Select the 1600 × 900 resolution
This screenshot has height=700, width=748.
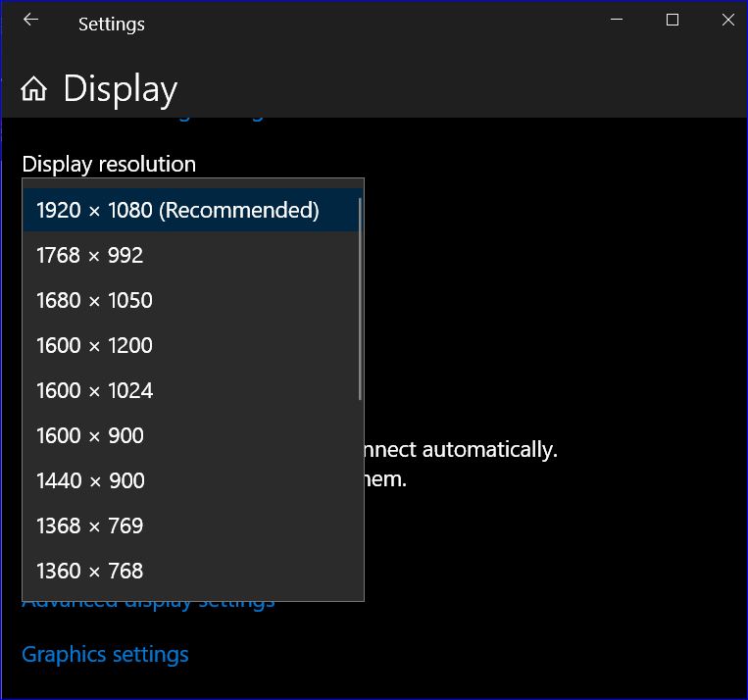193,435
